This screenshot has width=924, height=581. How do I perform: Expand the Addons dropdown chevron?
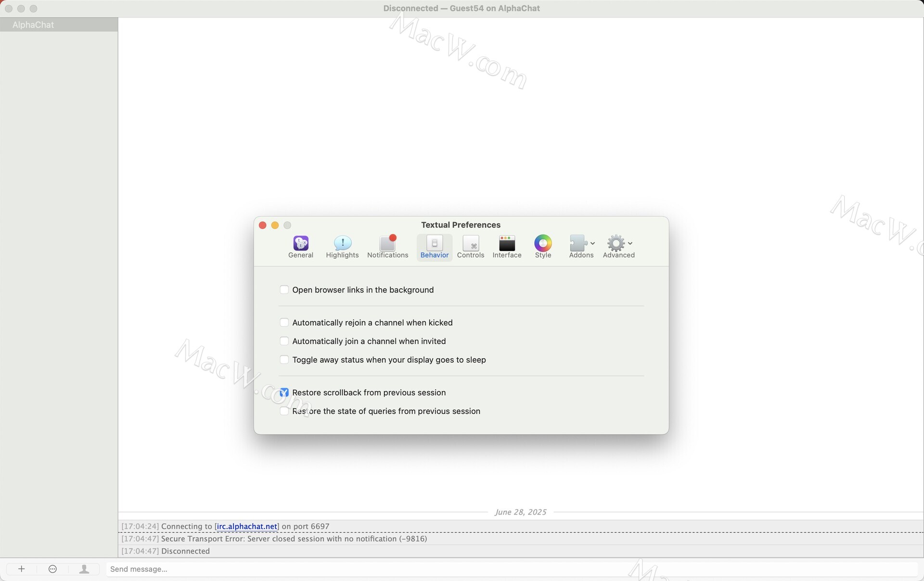592,243
